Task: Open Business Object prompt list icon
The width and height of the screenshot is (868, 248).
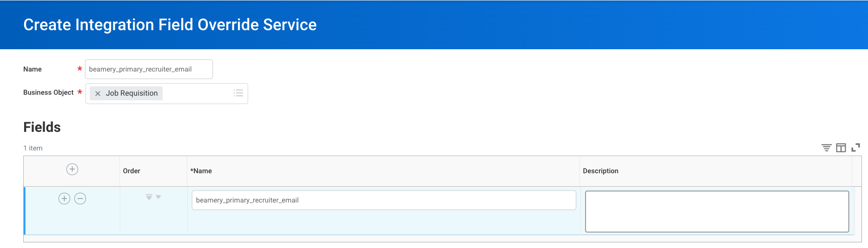Action: 238,93
